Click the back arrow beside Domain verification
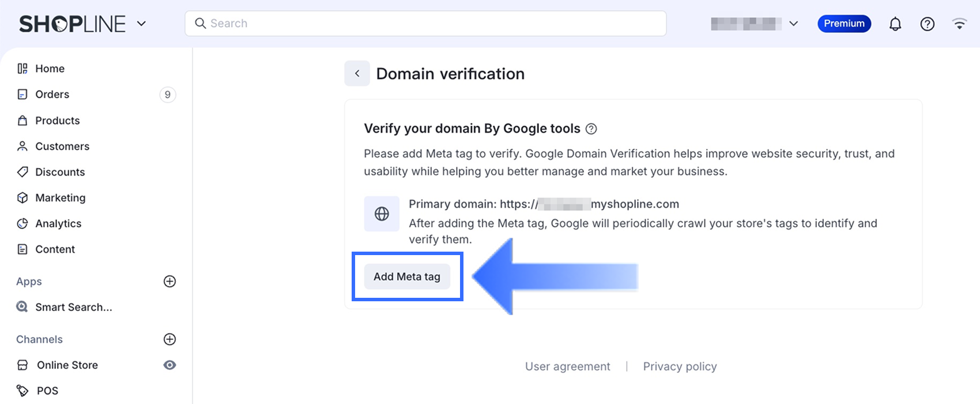Viewport: 980px width, 404px height. coord(357,73)
